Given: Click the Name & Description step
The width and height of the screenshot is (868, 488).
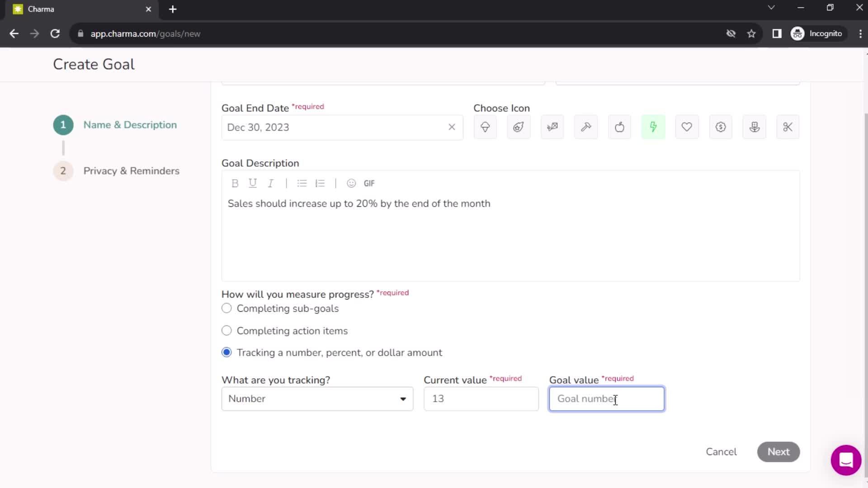Looking at the screenshot, I should pyautogui.click(x=130, y=125).
